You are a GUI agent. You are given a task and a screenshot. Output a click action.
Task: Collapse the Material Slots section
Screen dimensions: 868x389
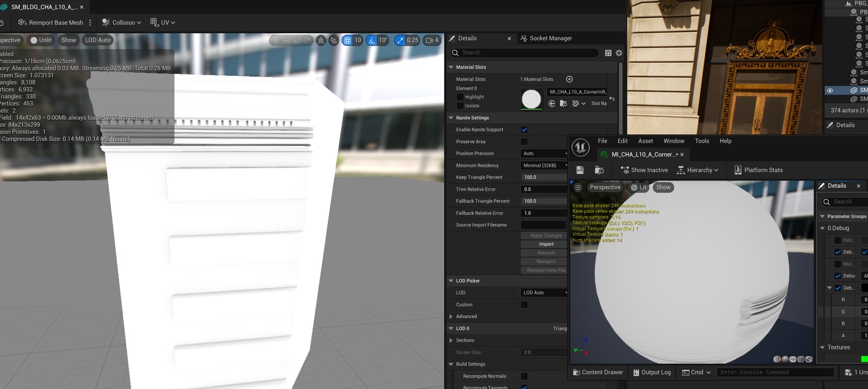point(451,67)
